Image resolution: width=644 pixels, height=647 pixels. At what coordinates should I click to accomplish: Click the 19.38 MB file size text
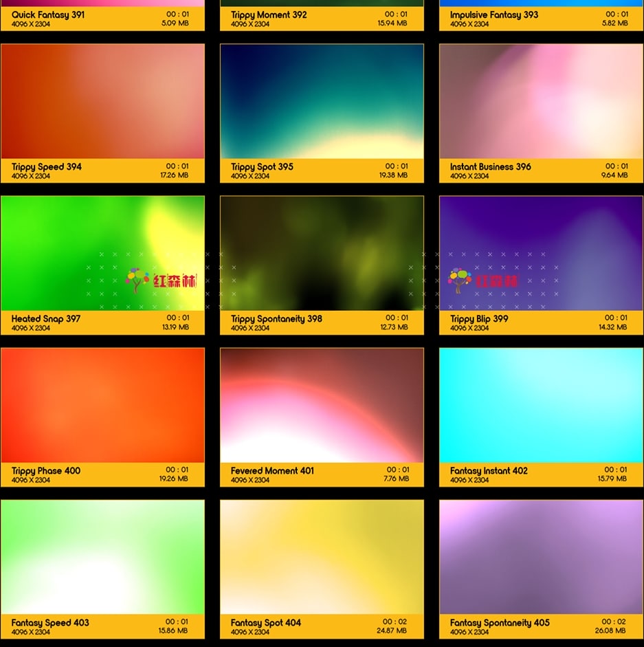[393, 175]
